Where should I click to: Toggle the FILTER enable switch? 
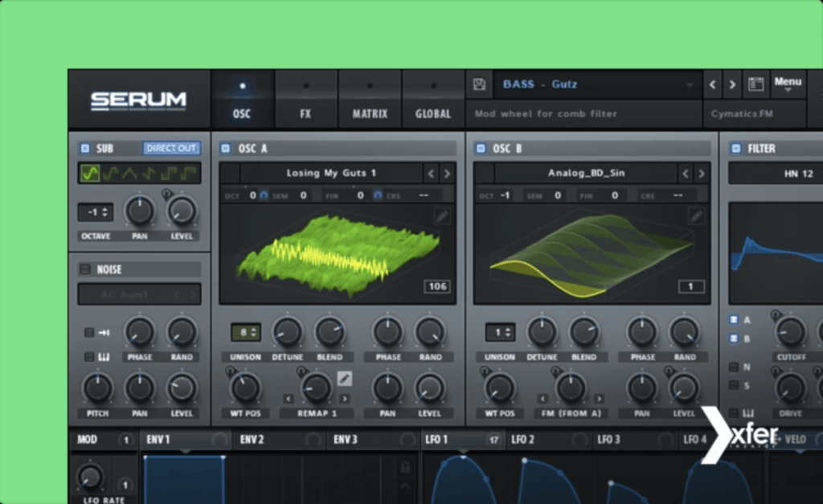[x=736, y=149]
